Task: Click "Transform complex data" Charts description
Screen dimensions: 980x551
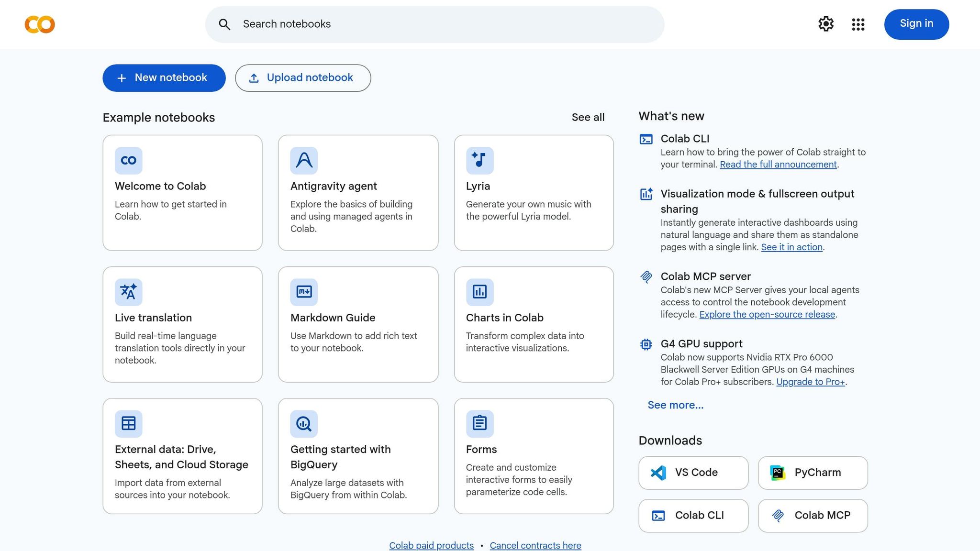Action: click(525, 342)
